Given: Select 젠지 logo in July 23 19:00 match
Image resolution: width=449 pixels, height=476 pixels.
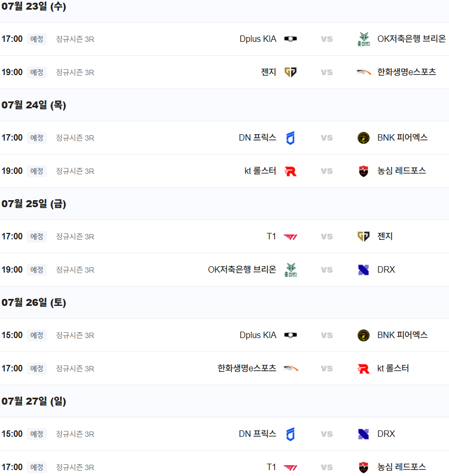Looking at the screenshot, I should [x=291, y=72].
